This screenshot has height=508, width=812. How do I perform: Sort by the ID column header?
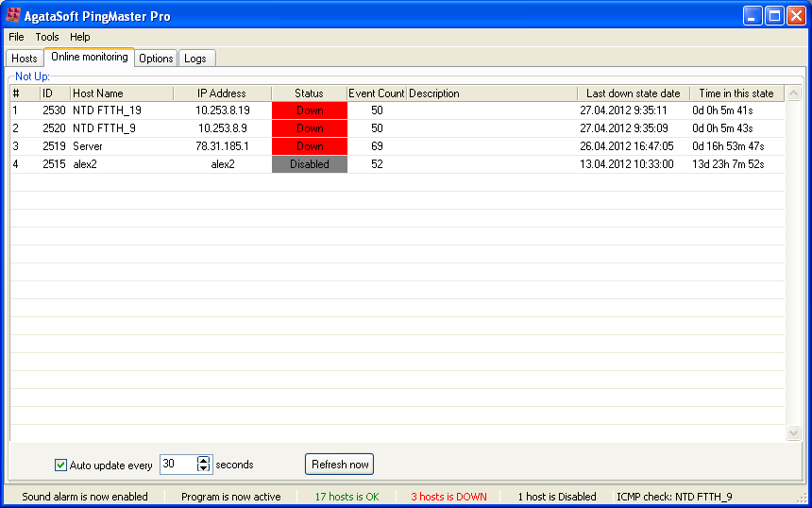click(x=55, y=93)
